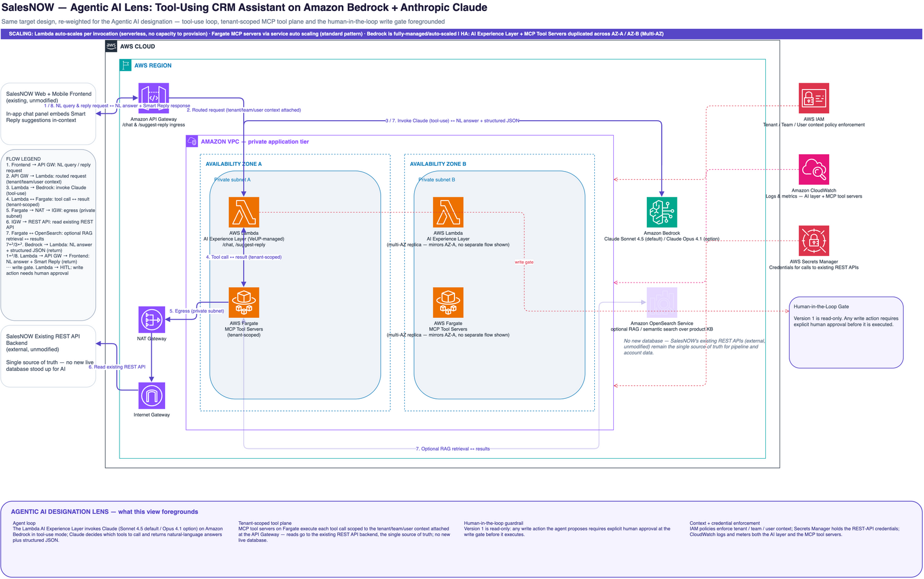The image size is (924, 579).
Task: Select the AWS IAM icon
Action: click(x=814, y=98)
